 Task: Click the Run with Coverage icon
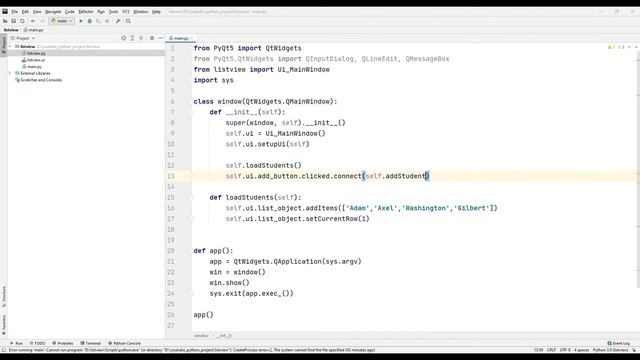coord(98,21)
